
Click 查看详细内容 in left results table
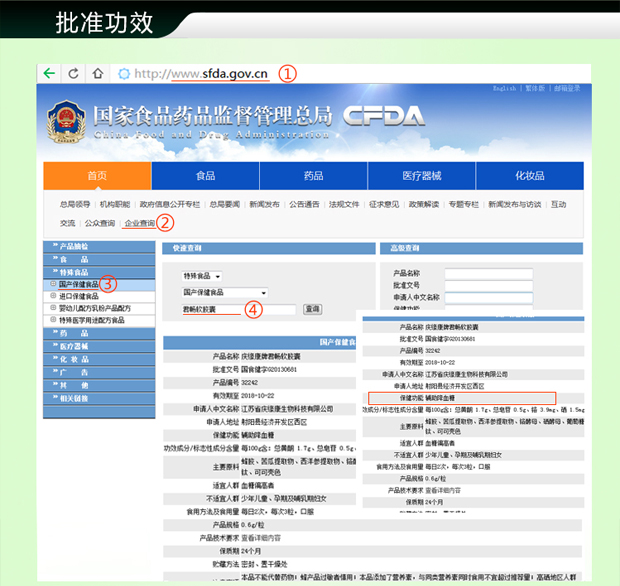[261, 538]
